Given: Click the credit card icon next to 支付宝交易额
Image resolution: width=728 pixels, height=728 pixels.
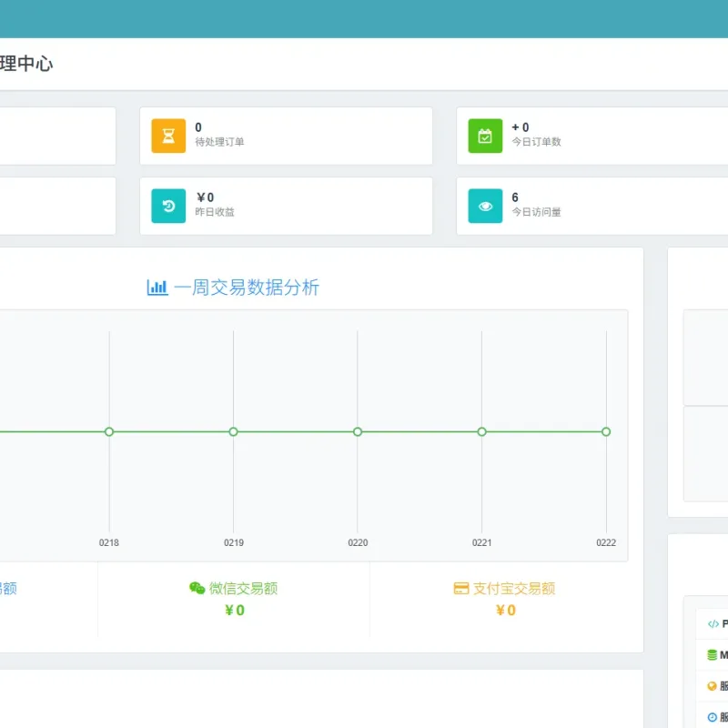Looking at the screenshot, I should tap(461, 588).
